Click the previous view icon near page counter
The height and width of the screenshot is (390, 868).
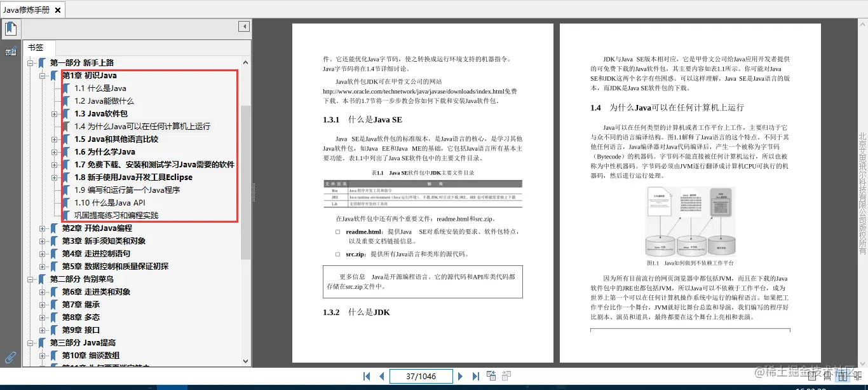click(x=491, y=375)
